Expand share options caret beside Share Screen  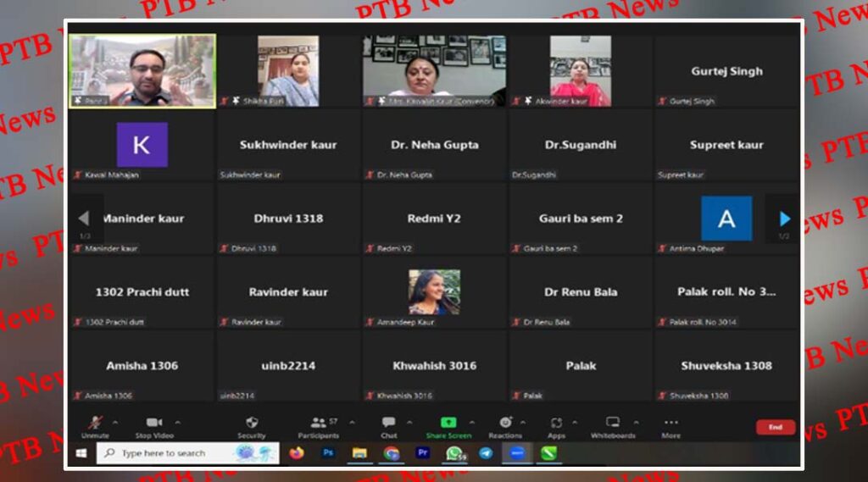click(471, 423)
